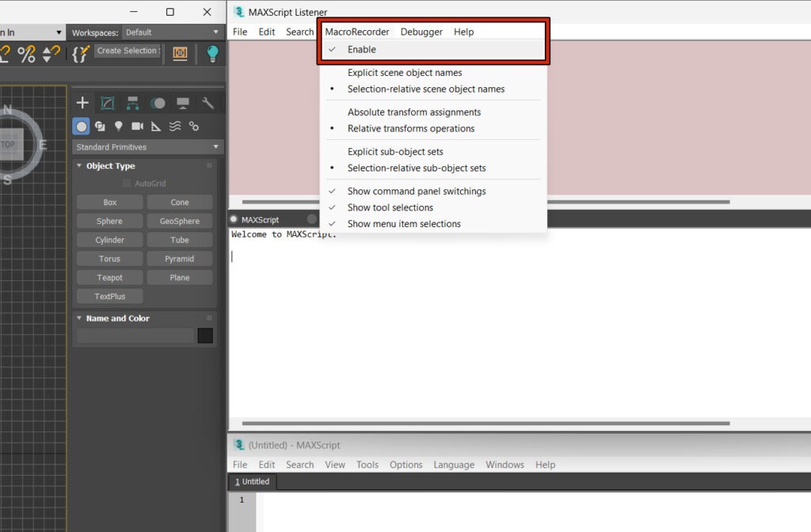This screenshot has height=532, width=811.
Task: Choose Absolute transform assignments option
Action: click(x=413, y=112)
